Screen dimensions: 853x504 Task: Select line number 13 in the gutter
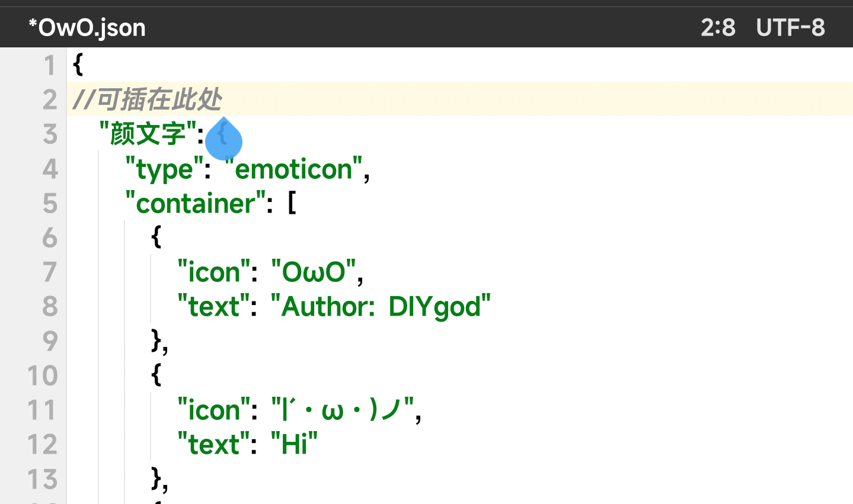pos(43,479)
